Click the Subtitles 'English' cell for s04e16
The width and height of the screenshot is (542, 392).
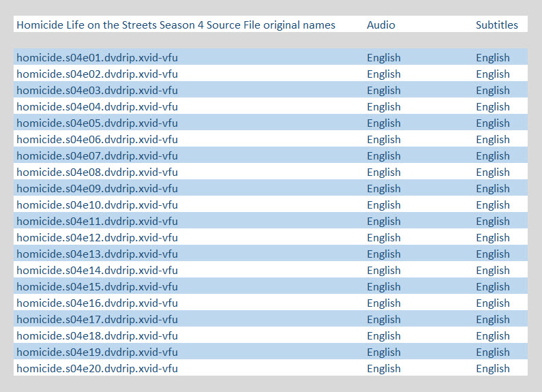point(492,303)
